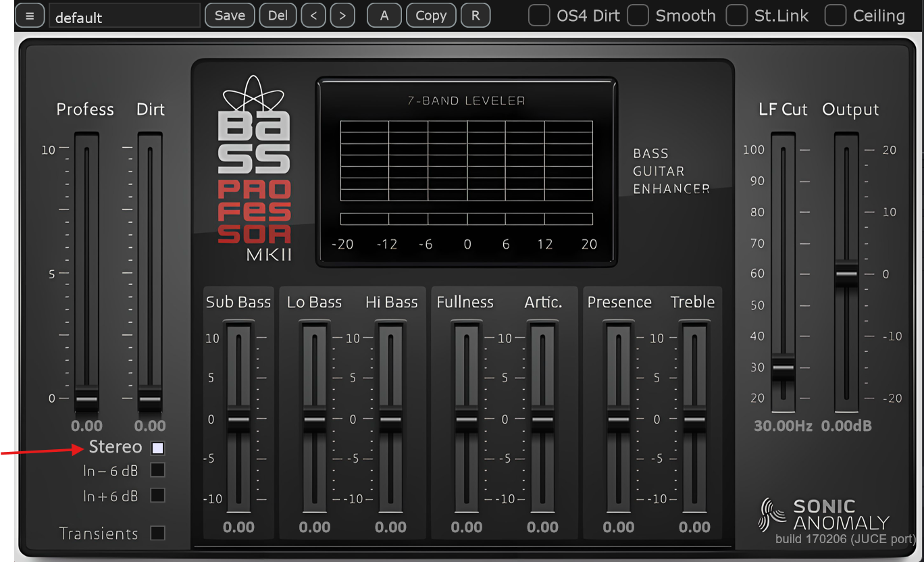Click the 0.00dB Output value
924x562 pixels.
(846, 426)
